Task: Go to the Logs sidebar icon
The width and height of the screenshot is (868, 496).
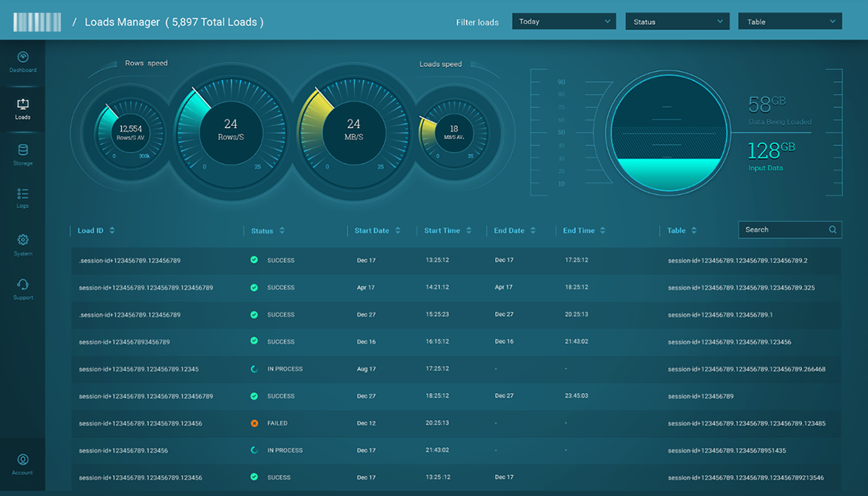Action: (x=23, y=195)
